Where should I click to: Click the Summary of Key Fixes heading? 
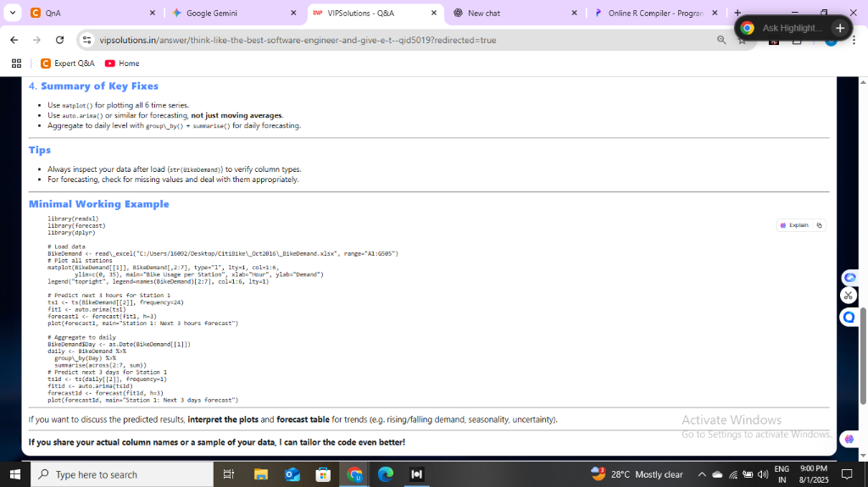click(93, 86)
